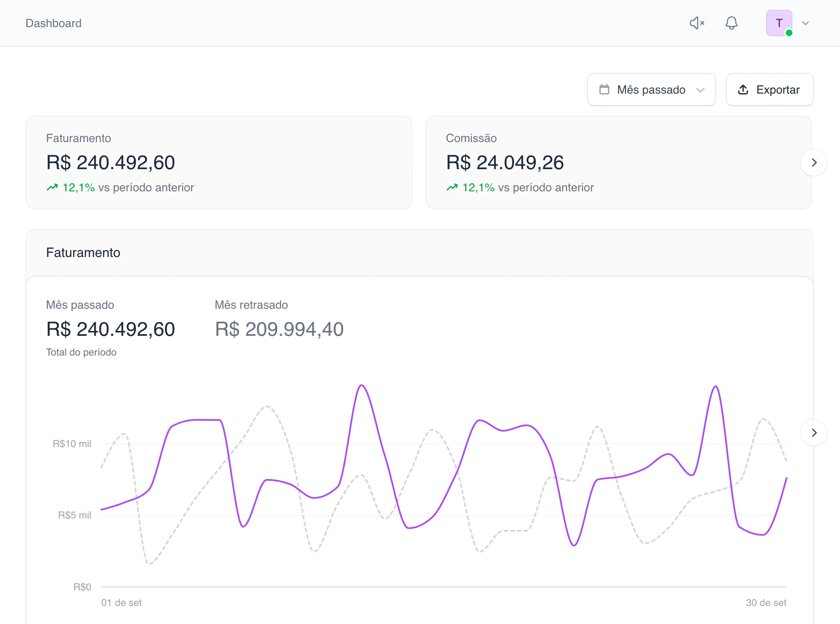
Task: Click the user avatar with letter T
Action: (x=779, y=23)
